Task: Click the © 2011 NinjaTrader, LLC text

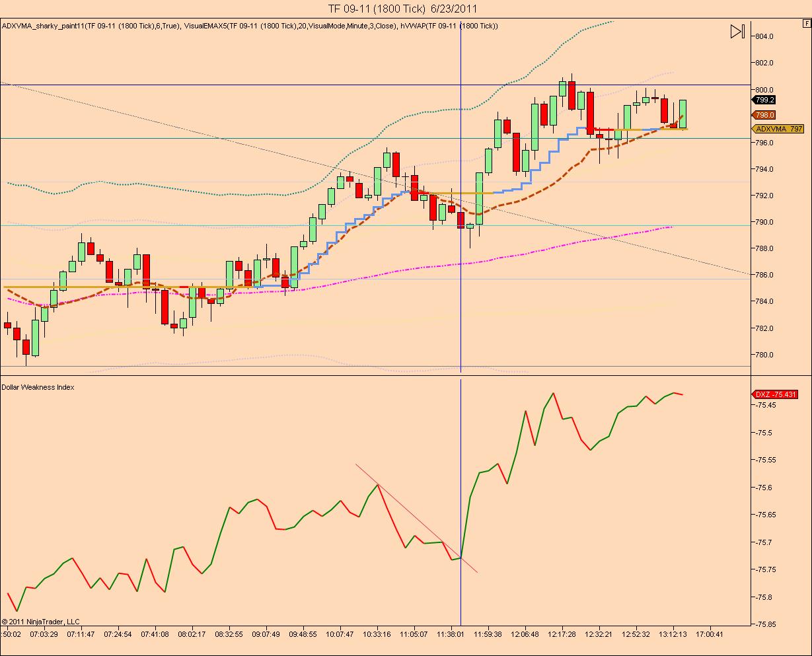Action: 40,622
